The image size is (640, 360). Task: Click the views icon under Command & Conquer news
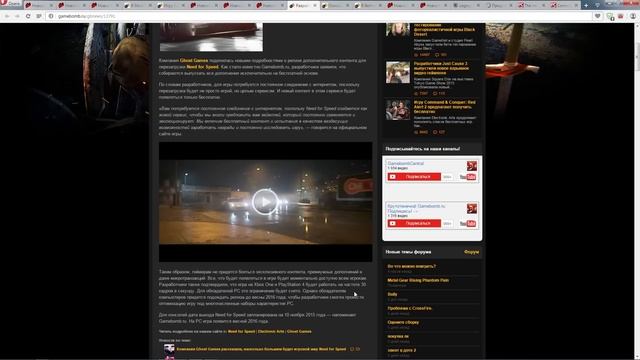tap(416, 132)
